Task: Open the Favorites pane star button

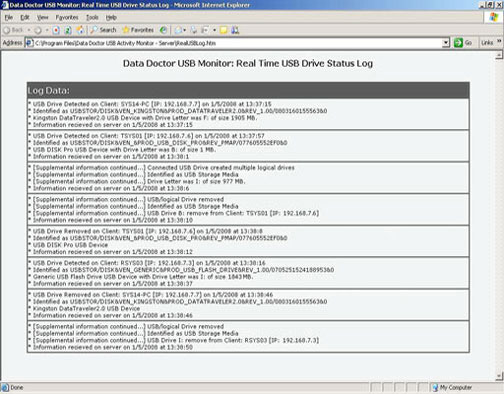Action: (x=138, y=30)
